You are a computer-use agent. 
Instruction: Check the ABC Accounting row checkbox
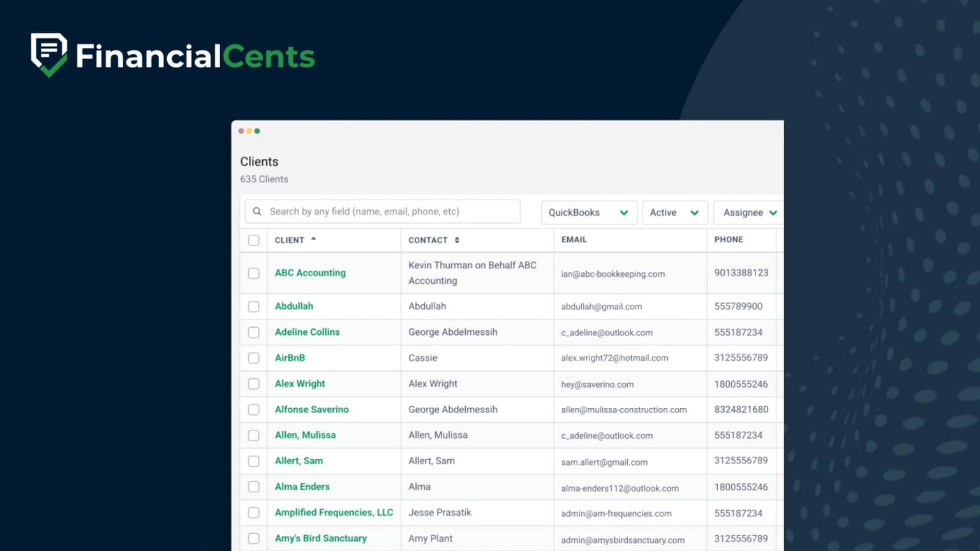pos(253,273)
